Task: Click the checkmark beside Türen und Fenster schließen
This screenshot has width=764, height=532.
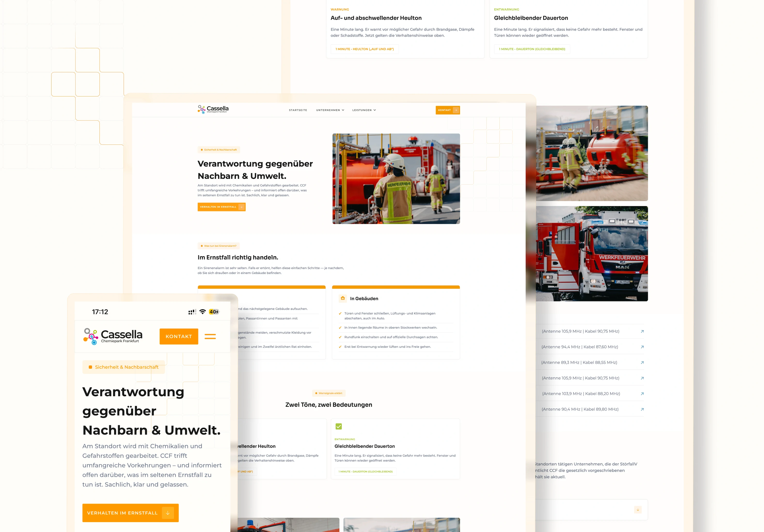Action: pyautogui.click(x=340, y=313)
